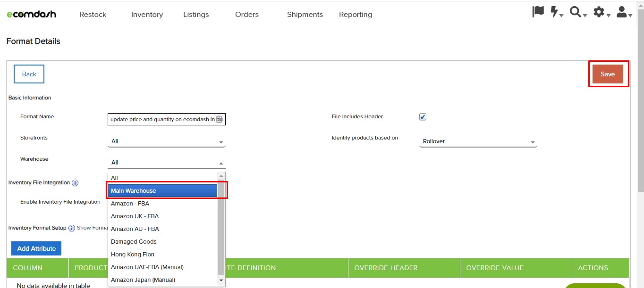Click the Show Format link
This screenshot has width=644, height=288.
(x=93, y=228)
